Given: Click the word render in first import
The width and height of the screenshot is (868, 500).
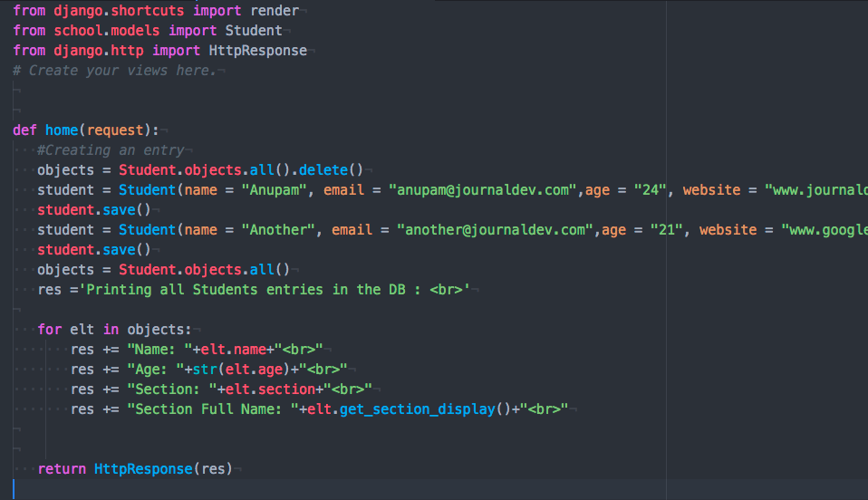Looking at the screenshot, I should click(x=275, y=10).
